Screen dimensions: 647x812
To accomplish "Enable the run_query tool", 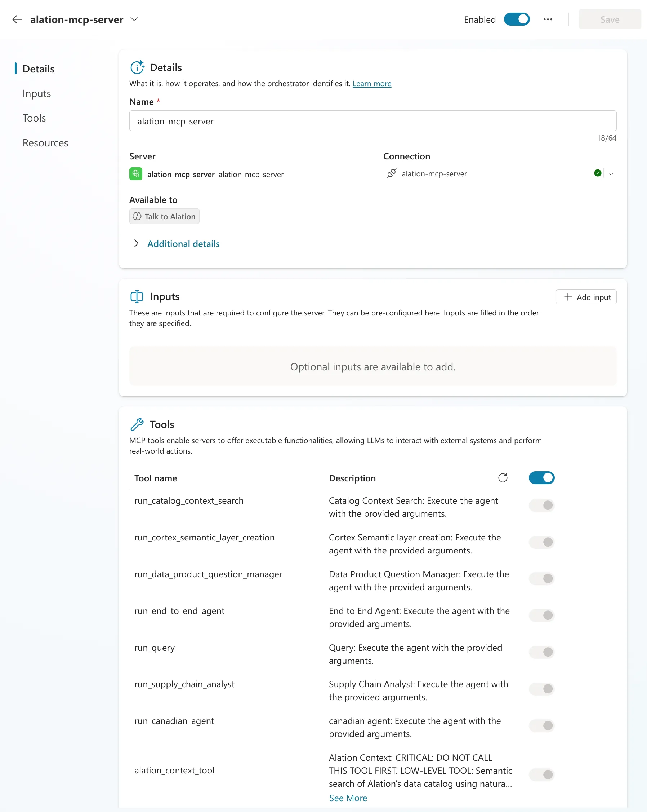I will [541, 652].
